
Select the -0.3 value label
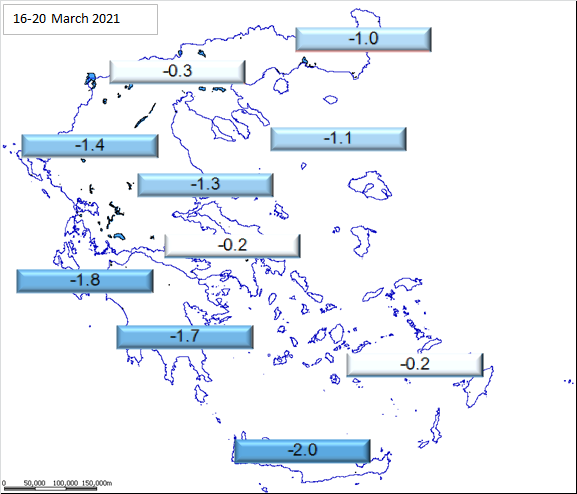click(177, 72)
